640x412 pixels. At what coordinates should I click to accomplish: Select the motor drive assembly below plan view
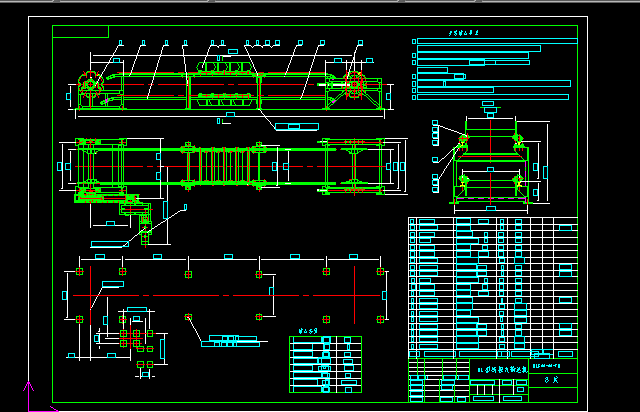[x=136, y=220]
